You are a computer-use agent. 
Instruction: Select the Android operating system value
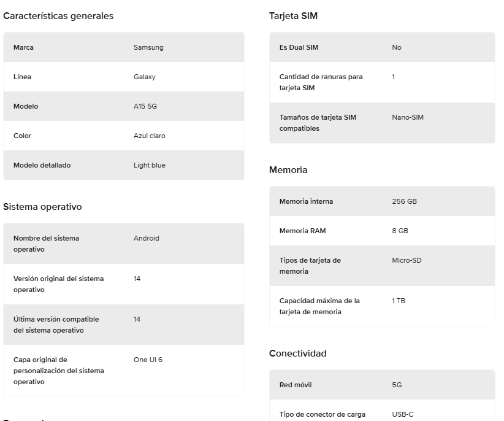tap(147, 238)
